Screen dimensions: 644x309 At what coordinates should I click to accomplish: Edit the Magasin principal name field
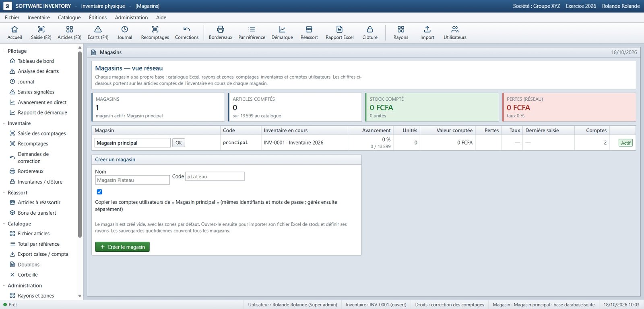(133, 143)
